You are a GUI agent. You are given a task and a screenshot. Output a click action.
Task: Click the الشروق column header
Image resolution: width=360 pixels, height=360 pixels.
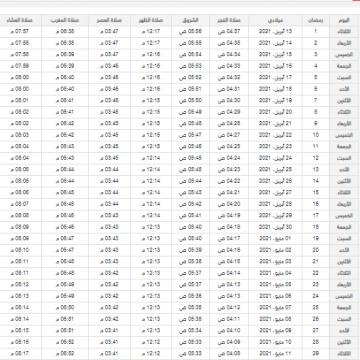190,20
